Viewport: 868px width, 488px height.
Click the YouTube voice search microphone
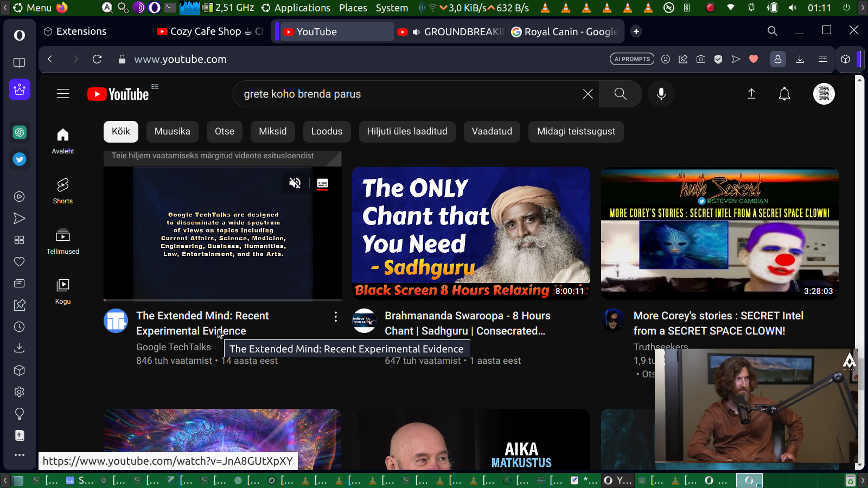tap(661, 94)
